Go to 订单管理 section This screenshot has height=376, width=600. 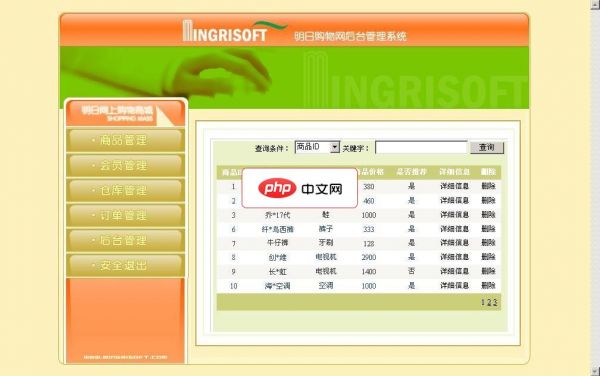(x=125, y=216)
